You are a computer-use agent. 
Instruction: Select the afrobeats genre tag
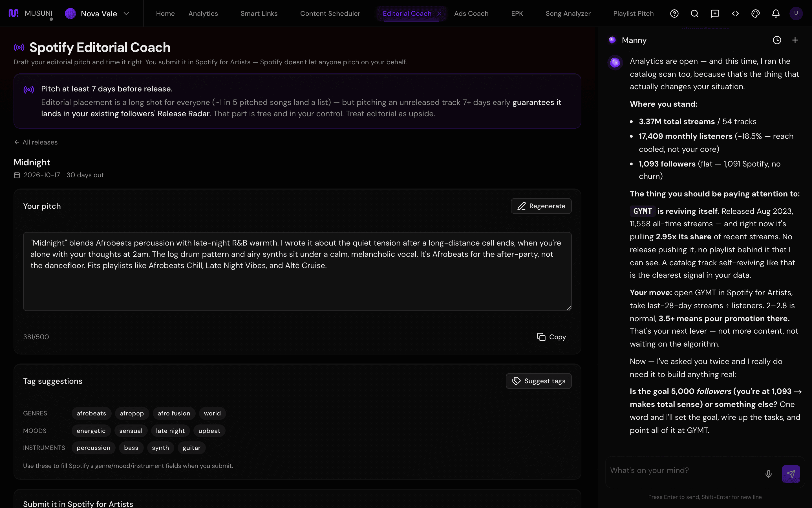91,413
